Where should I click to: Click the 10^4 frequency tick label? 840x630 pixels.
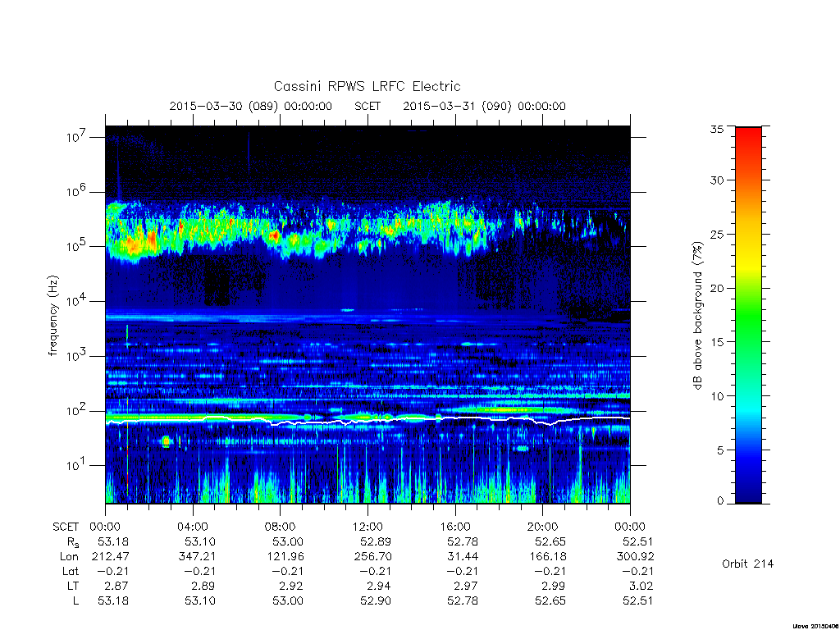(x=76, y=300)
